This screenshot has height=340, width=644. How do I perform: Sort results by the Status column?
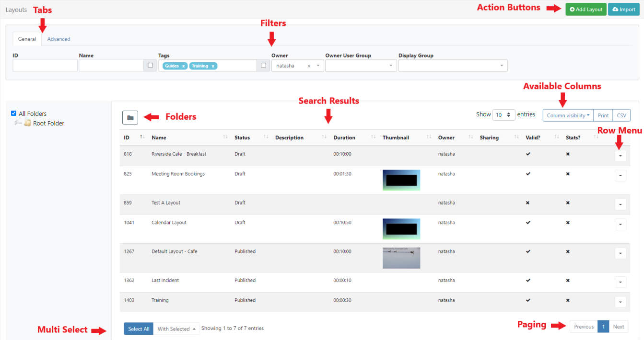(x=242, y=137)
